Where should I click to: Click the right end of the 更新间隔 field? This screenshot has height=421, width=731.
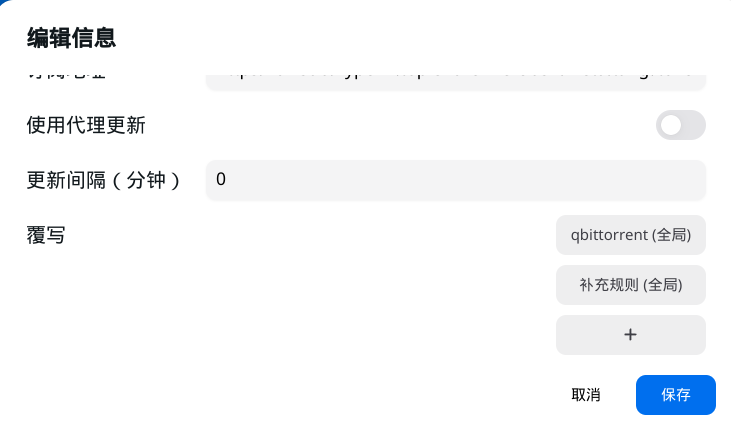(690, 180)
